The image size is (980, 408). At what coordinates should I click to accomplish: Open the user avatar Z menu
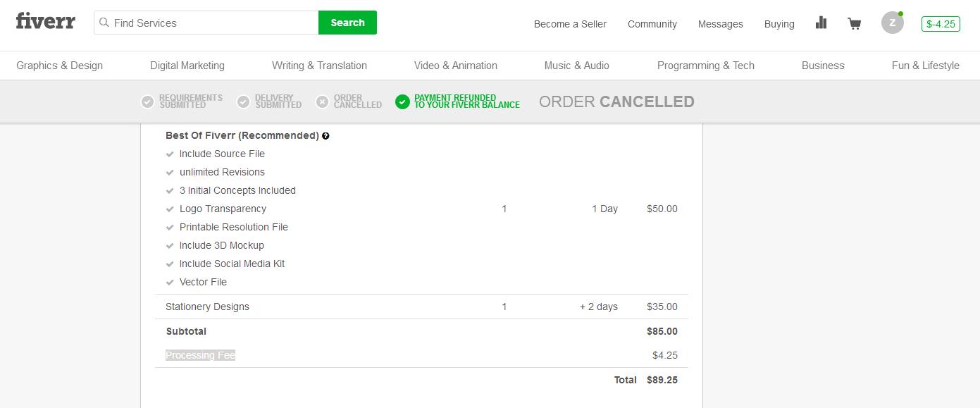tap(893, 23)
